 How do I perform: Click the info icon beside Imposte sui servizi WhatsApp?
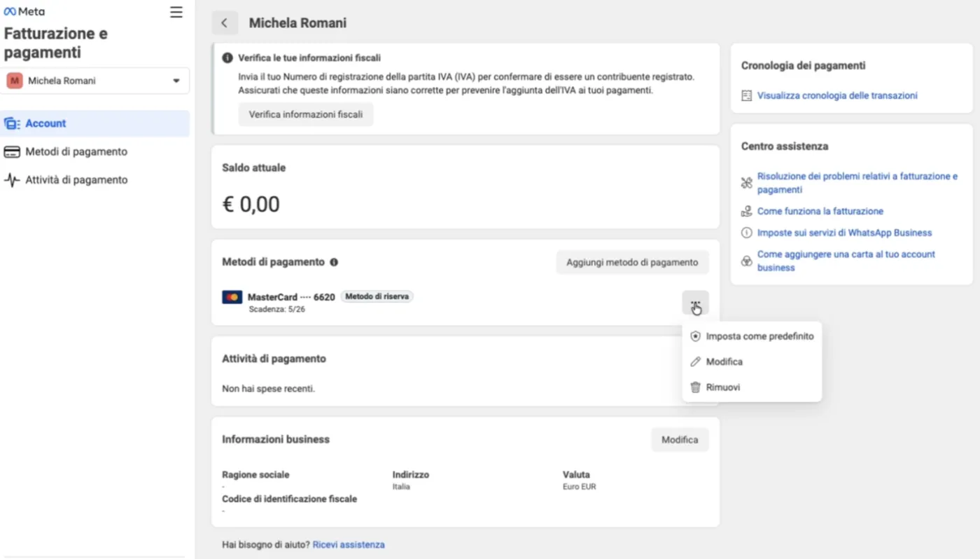click(x=746, y=233)
